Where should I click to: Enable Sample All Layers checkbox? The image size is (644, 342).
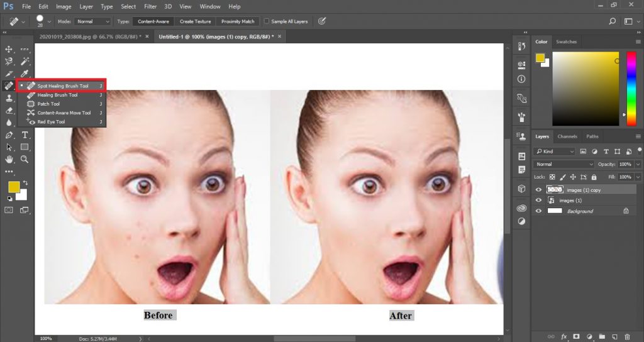click(x=267, y=21)
